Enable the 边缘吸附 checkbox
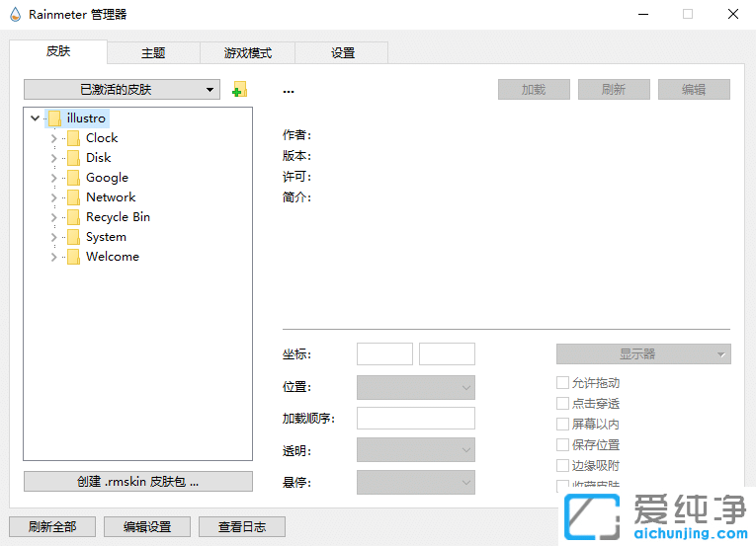 click(x=562, y=465)
